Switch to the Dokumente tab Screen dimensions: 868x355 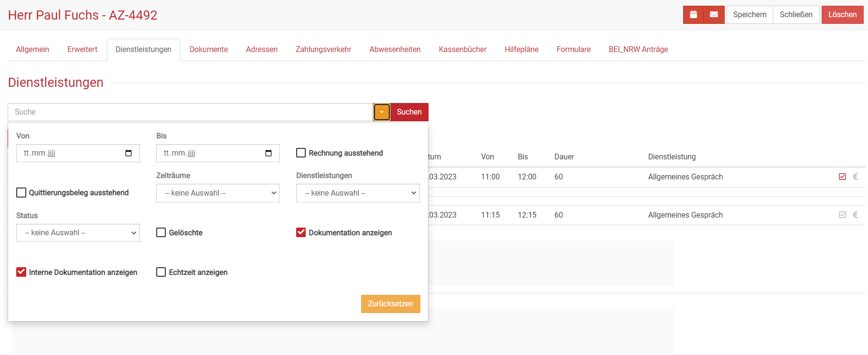(208, 50)
